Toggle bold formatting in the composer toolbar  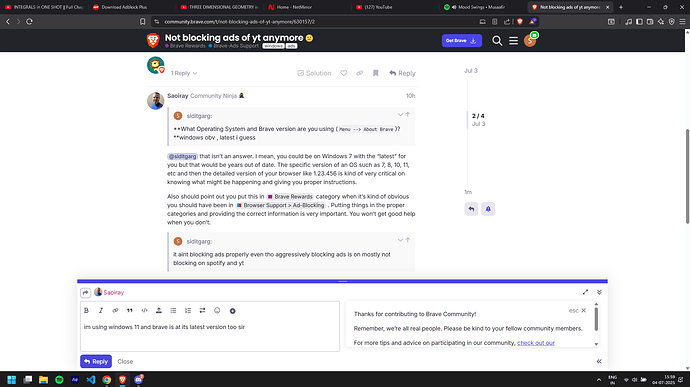tap(86, 310)
